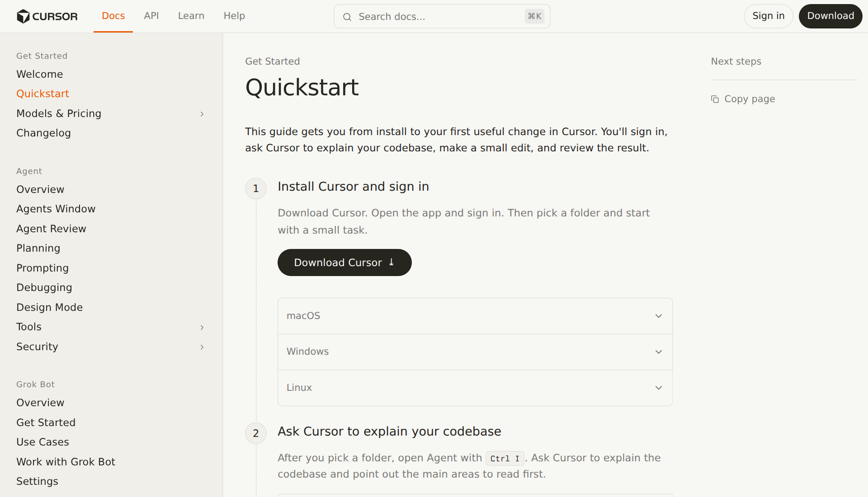Click the ⌘K shortcut badge in search
The height and width of the screenshot is (497, 868).
pyautogui.click(x=534, y=16)
